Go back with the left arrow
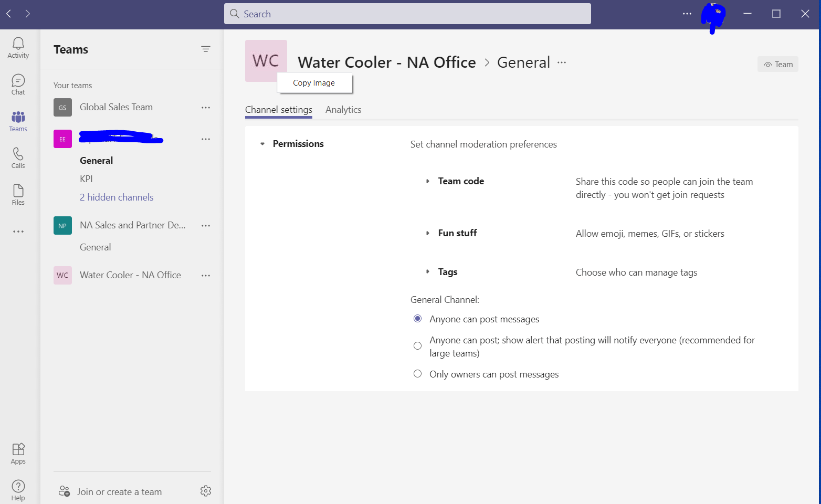Screen dimensions: 821x504 tap(9, 14)
